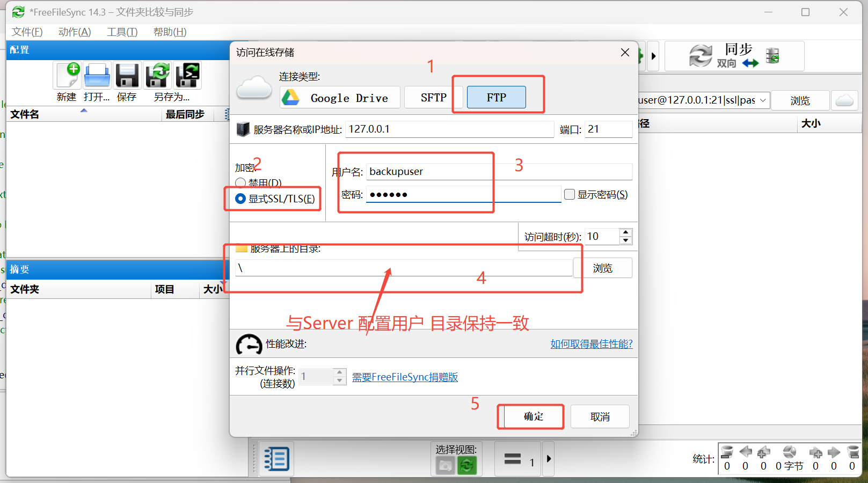Viewport: 868px width, 483px height.
Task: Select the 显式SSL/TLS encryption radio button
Action: click(x=240, y=199)
